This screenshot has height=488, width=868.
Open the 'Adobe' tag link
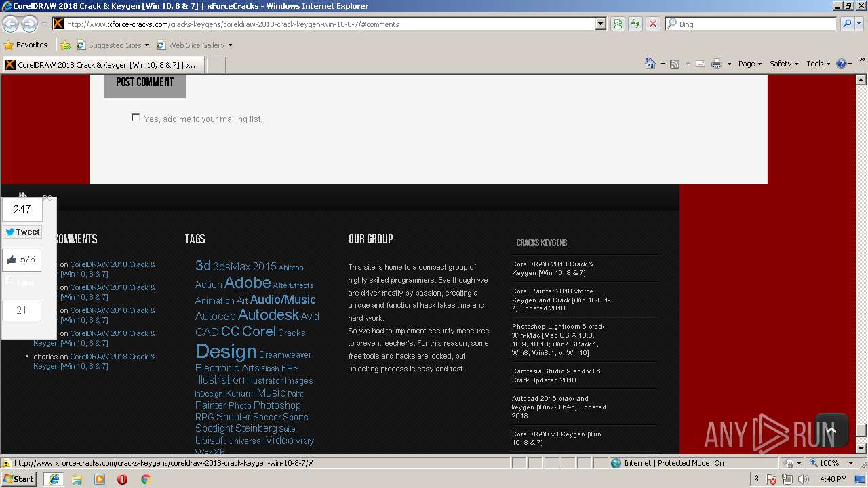point(248,283)
